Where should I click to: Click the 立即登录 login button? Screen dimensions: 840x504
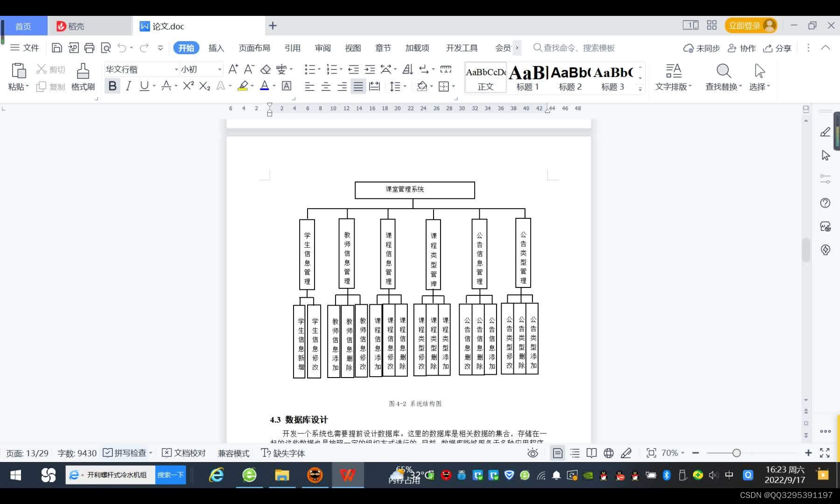(751, 26)
